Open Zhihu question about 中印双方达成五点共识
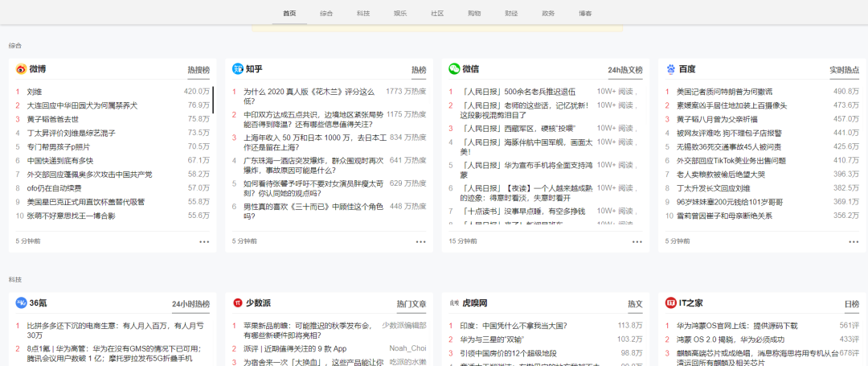 pyautogui.click(x=313, y=119)
